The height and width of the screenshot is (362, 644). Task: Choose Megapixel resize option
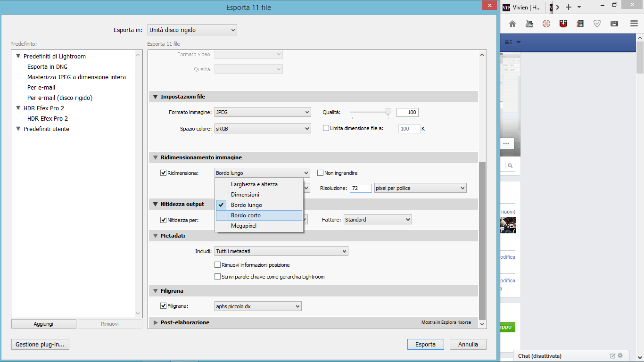pyautogui.click(x=259, y=226)
